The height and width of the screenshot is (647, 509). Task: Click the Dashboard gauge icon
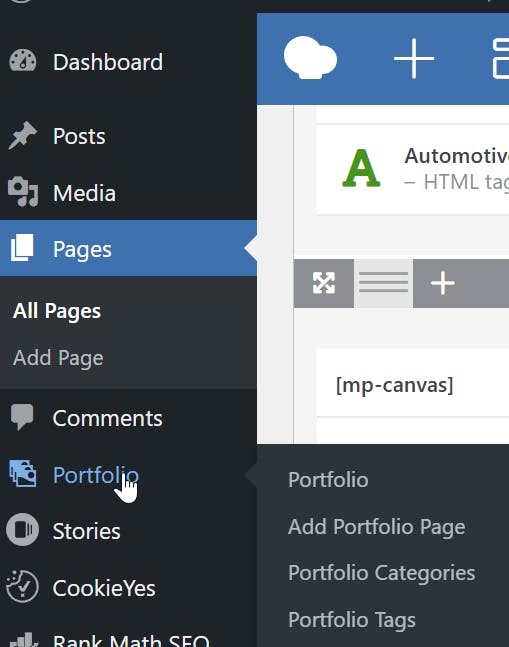[23, 61]
